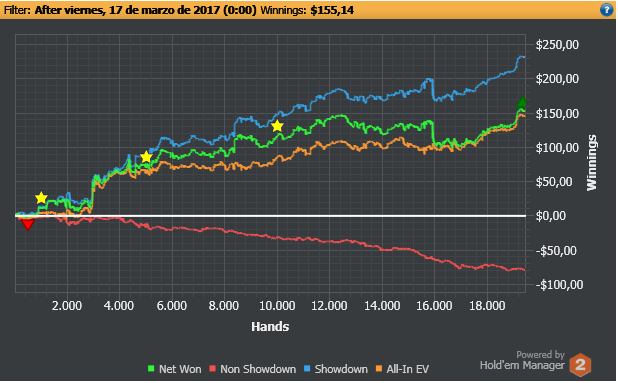
Task: Toggle the Non Showdown series label
Action: point(258,369)
